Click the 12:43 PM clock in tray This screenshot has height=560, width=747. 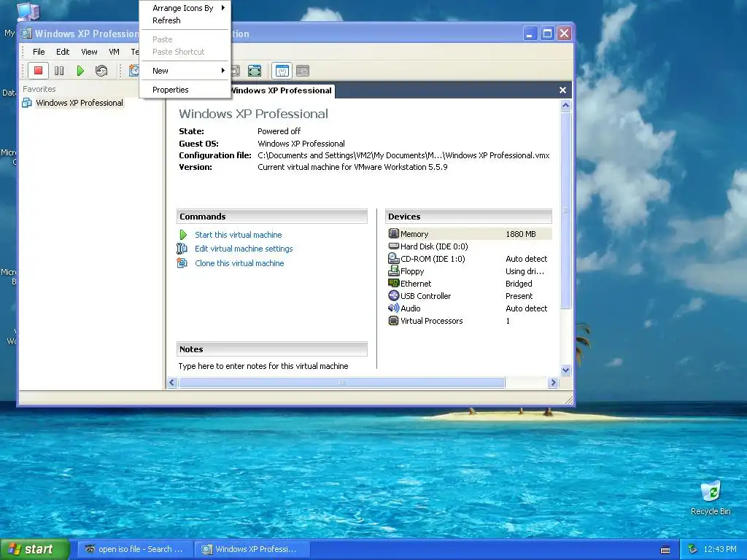(720, 549)
